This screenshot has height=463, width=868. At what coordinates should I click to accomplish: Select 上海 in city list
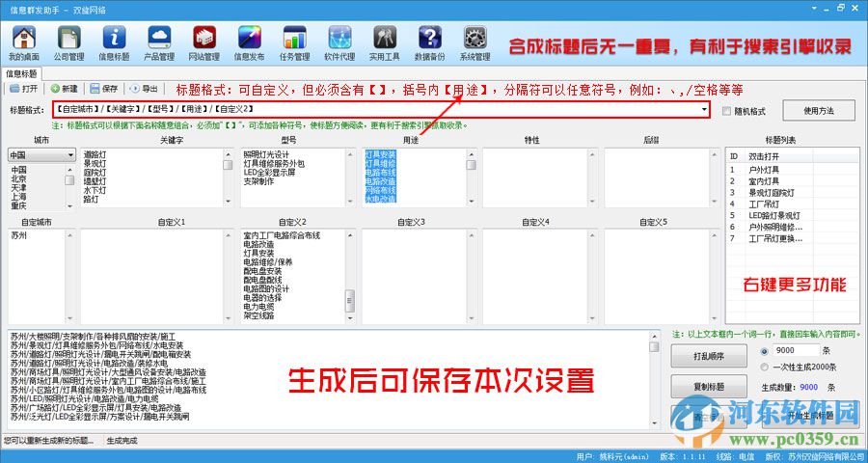point(19,197)
